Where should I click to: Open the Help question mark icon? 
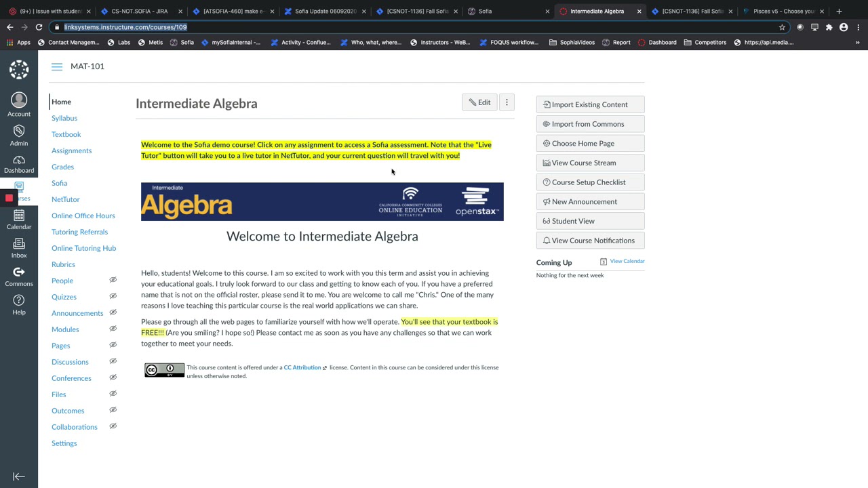point(19,300)
